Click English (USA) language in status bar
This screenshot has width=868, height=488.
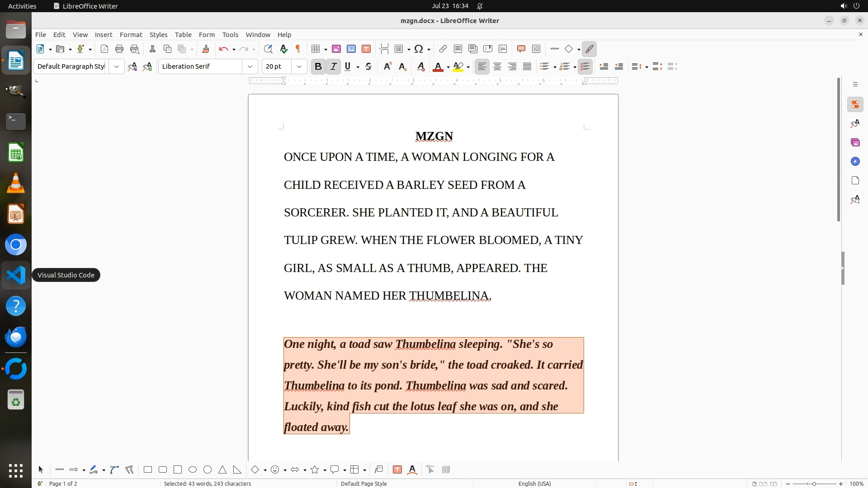534,483
